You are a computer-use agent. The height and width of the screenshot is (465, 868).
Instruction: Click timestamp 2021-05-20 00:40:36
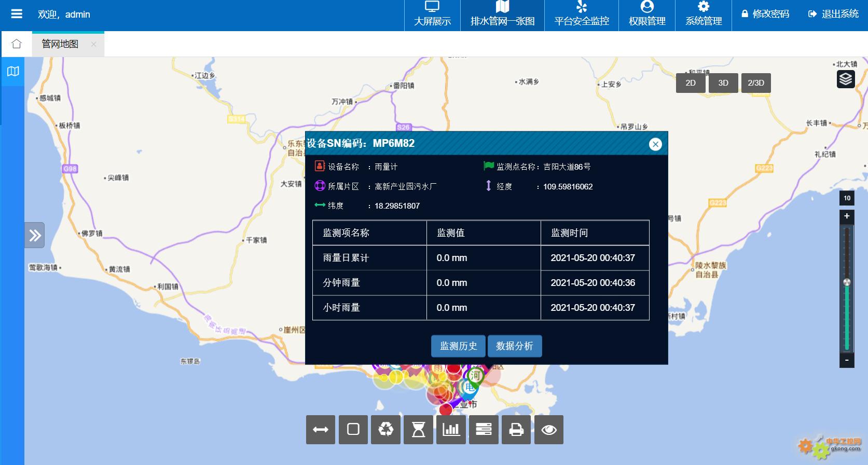[x=593, y=283]
